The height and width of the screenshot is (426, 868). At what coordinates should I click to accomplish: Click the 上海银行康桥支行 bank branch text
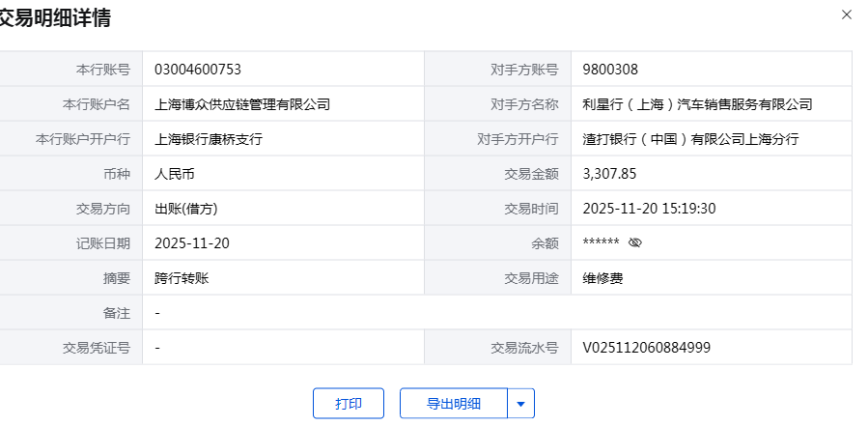tap(209, 138)
